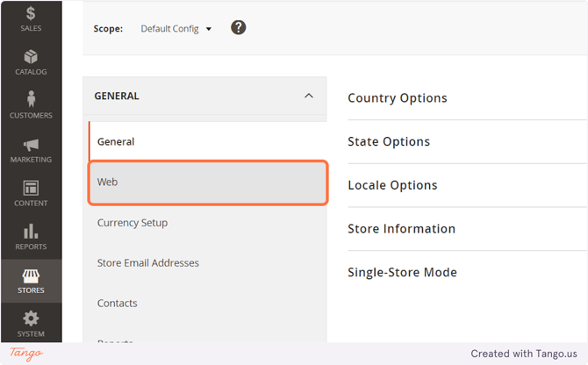Image resolution: width=588 pixels, height=365 pixels.
Task: Click the scope help question mark icon
Action: [238, 27]
